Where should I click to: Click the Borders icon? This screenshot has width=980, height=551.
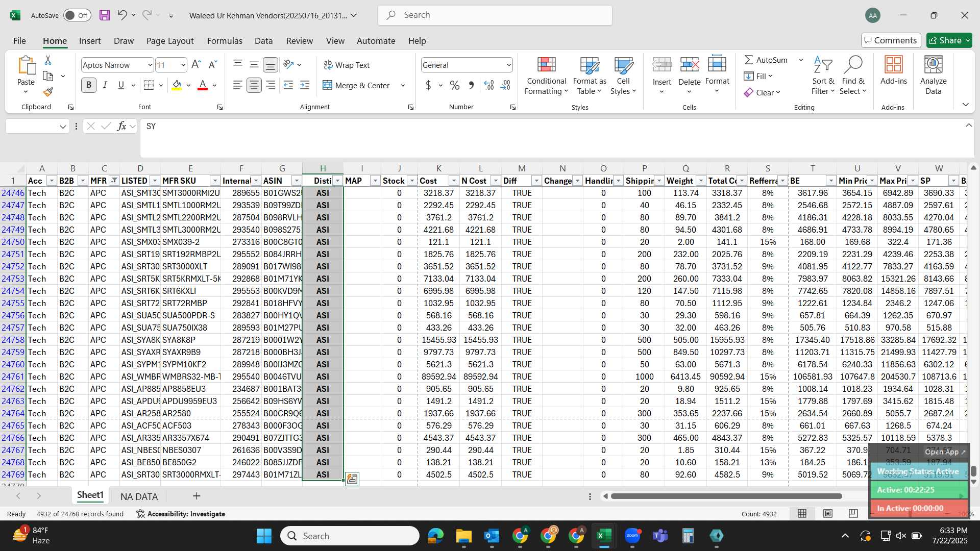pyautogui.click(x=149, y=85)
